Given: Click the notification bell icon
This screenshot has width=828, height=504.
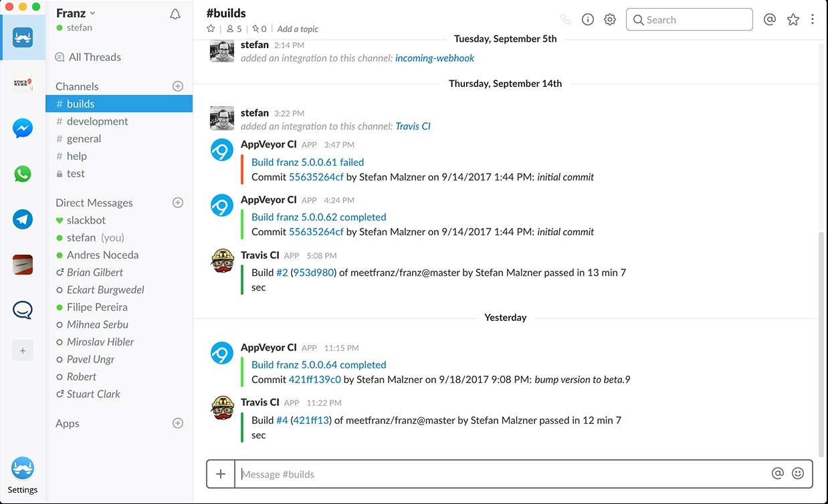Looking at the screenshot, I should [x=175, y=14].
